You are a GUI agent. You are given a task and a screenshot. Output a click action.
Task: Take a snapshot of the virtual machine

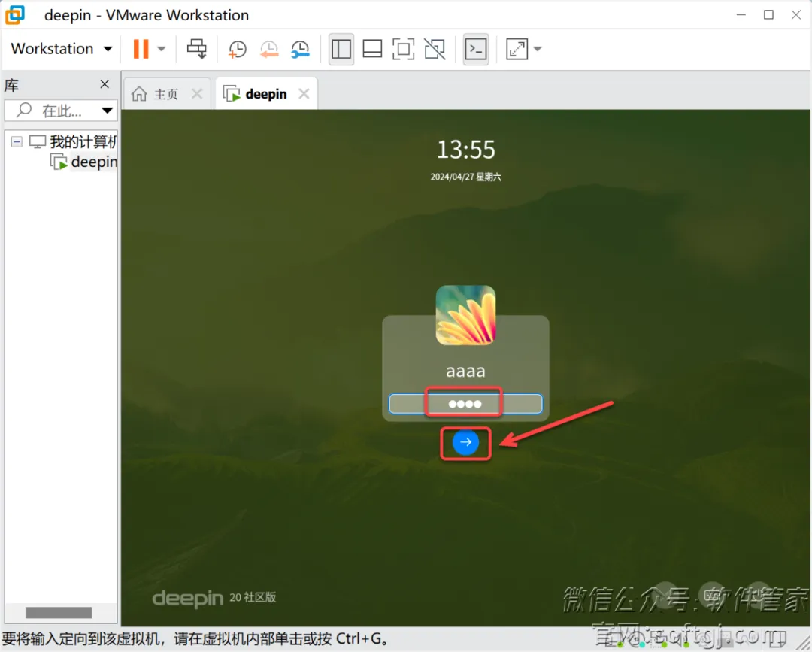click(237, 49)
